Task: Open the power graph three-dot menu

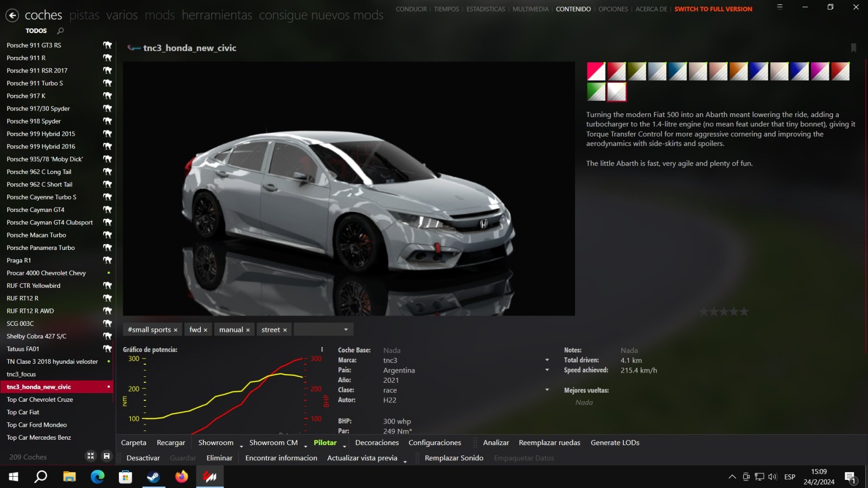Action: (x=322, y=350)
